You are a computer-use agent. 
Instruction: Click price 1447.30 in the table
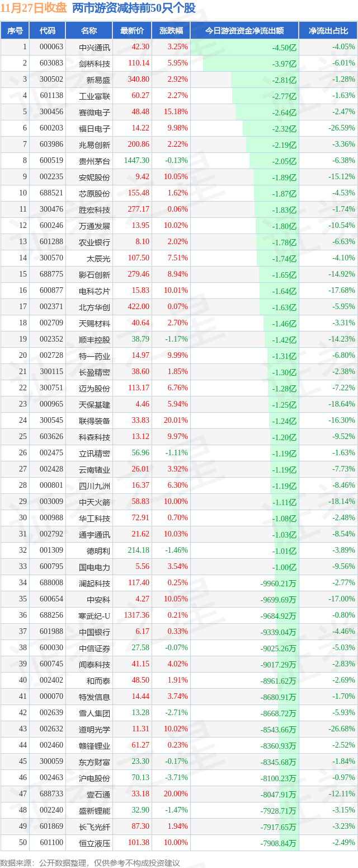(137, 161)
